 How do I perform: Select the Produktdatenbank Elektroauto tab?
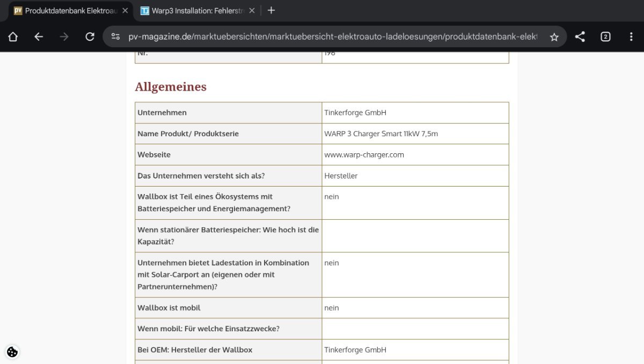pos(70,11)
